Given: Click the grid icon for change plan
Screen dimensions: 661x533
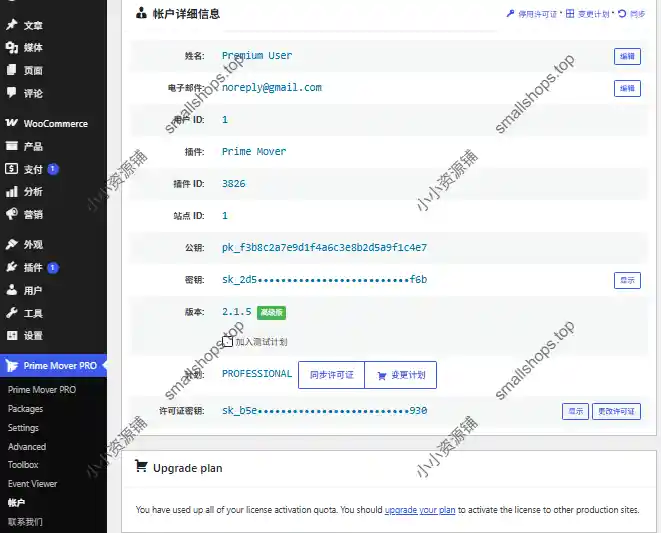Looking at the screenshot, I should pos(570,13).
